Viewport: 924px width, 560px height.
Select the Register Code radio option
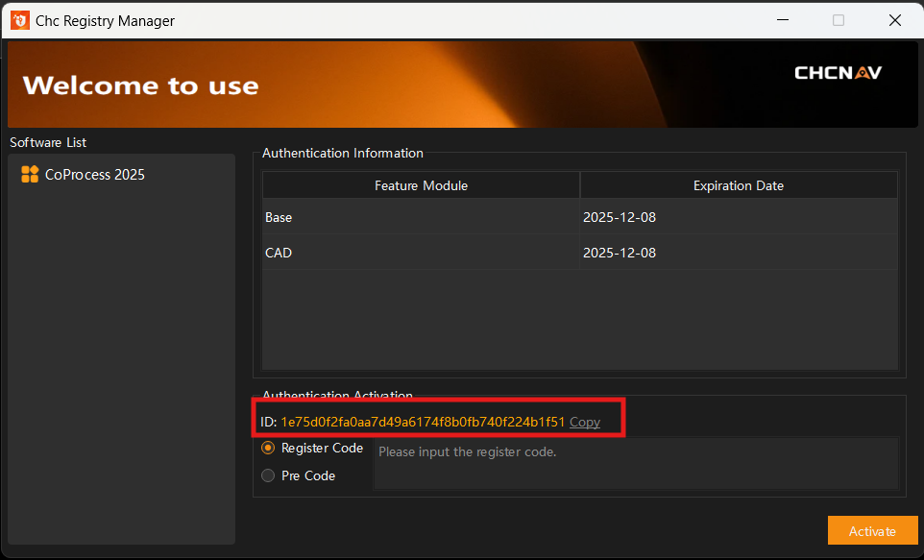pos(269,449)
